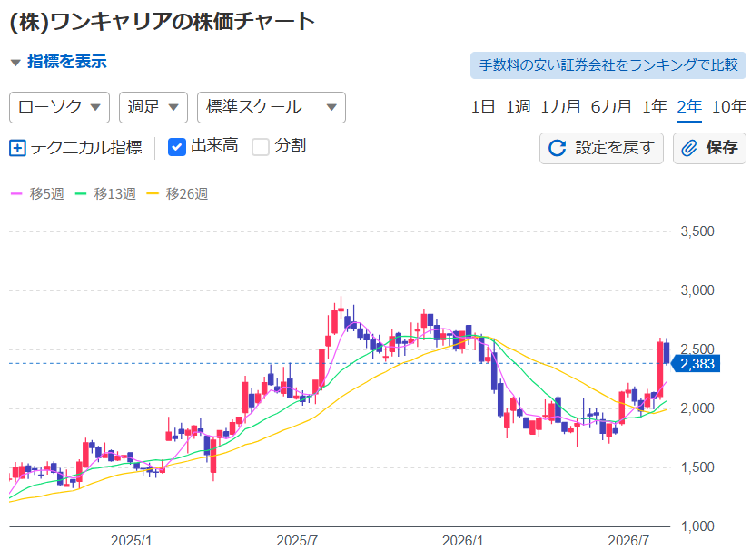Click the 1,000 y-axis label
This screenshot has height=560, width=751.
[x=697, y=526]
